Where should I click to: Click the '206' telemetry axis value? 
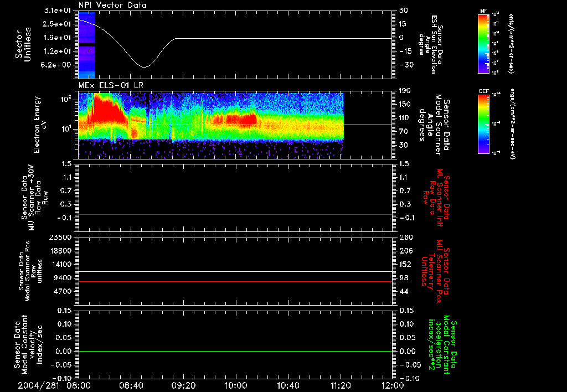click(x=406, y=251)
